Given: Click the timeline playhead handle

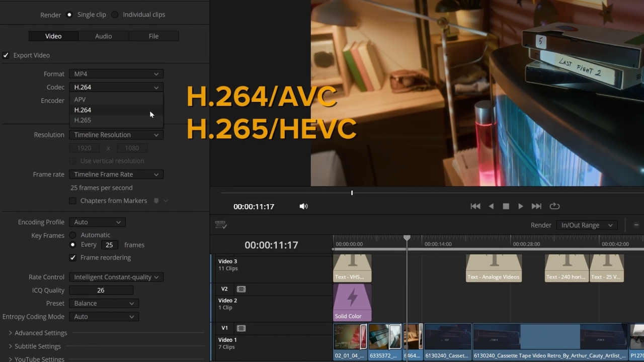Looking at the screenshot, I should pyautogui.click(x=407, y=238).
